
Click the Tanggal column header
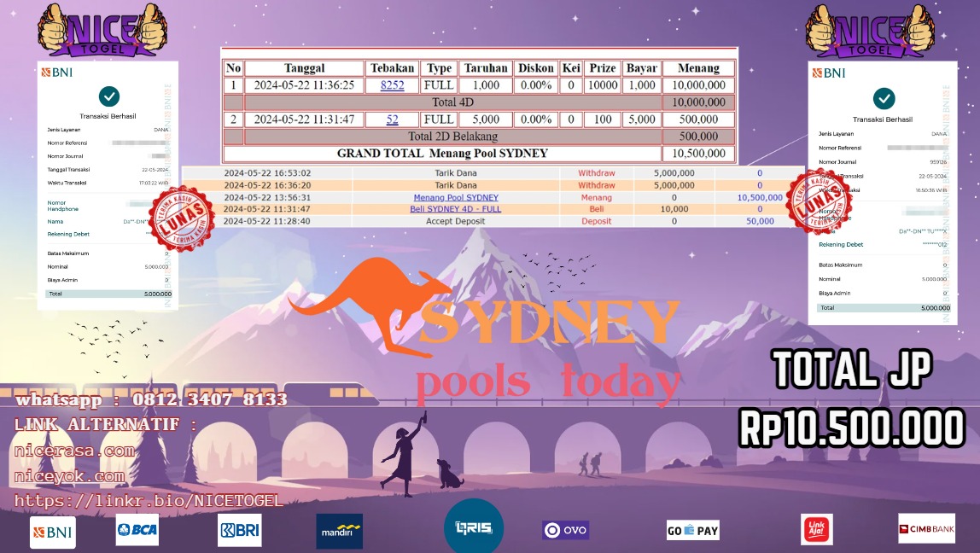tap(304, 68)
